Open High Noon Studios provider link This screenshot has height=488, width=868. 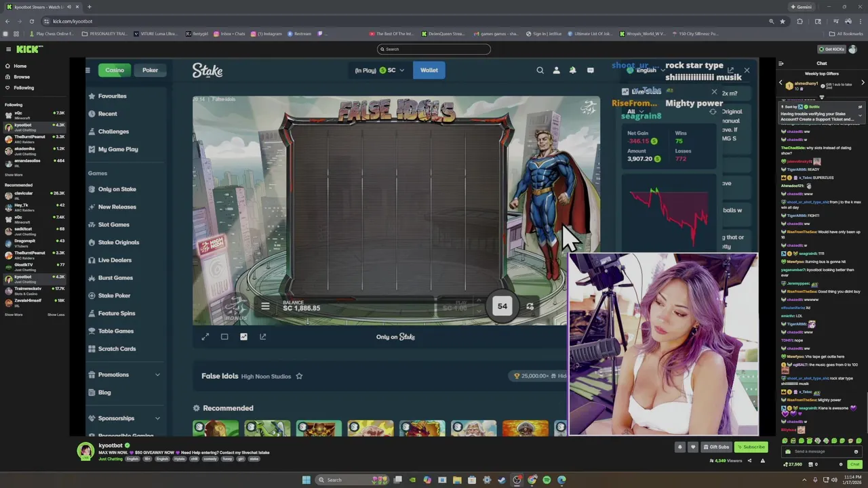pos(266,376)
